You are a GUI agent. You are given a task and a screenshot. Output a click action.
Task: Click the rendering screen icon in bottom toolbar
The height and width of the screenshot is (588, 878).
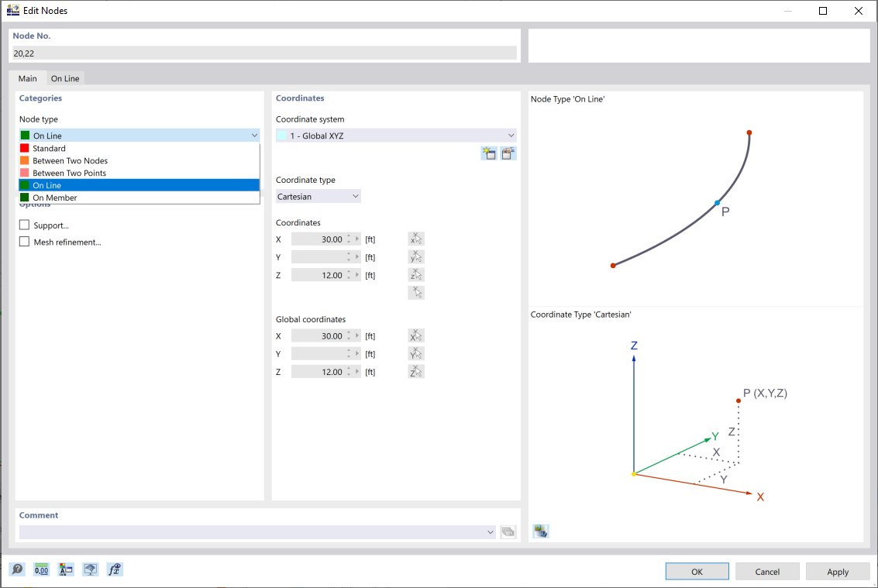90,569
